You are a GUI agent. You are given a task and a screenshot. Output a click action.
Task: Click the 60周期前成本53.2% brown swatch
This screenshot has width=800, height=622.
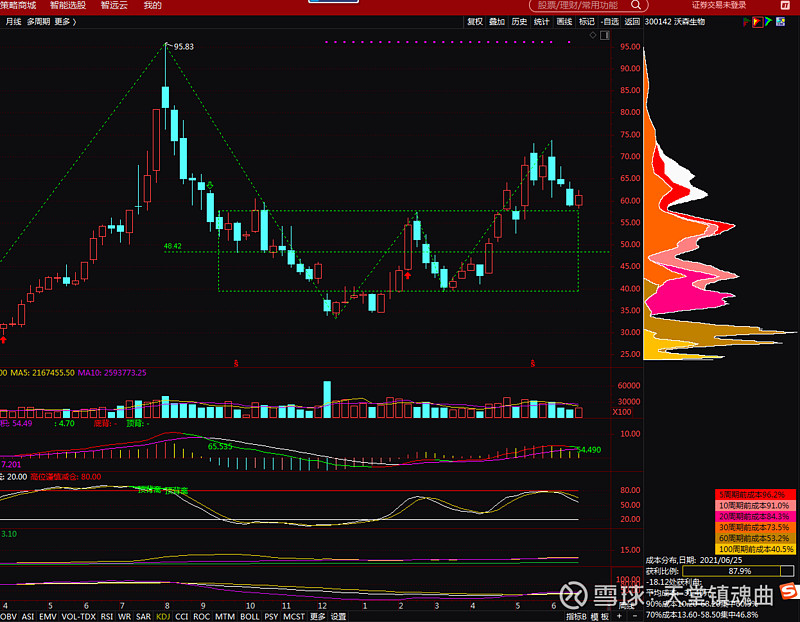pyautogui.click(x=755, y=538)
